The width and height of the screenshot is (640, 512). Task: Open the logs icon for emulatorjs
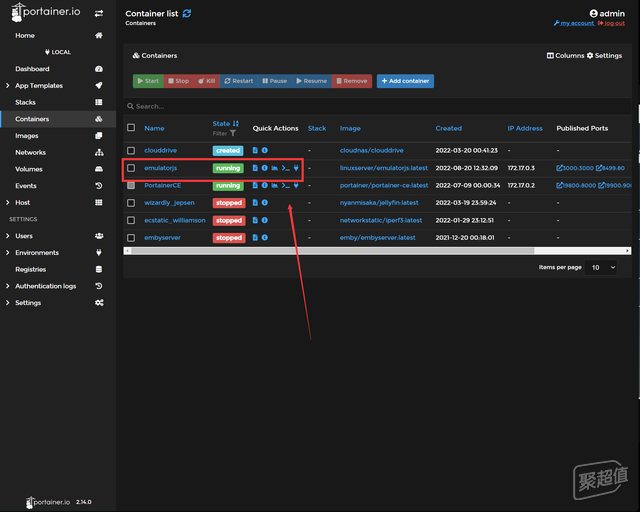255,168
